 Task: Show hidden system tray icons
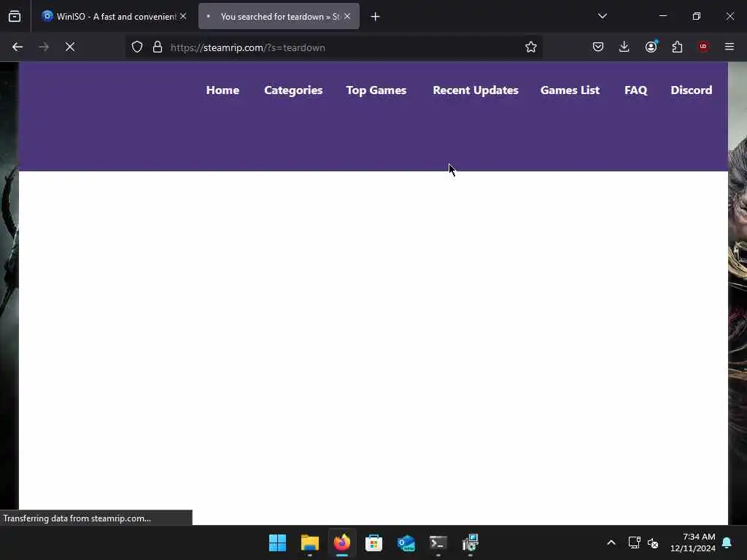point(611,542)
